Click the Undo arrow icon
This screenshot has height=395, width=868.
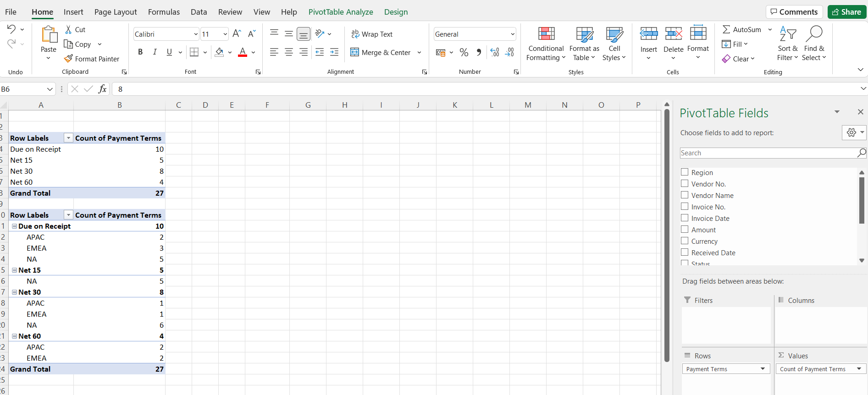point(11,29)
